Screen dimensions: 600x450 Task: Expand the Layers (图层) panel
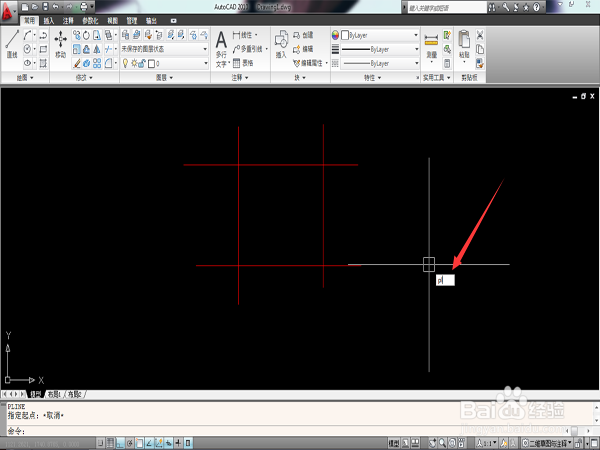click(165, 78)
